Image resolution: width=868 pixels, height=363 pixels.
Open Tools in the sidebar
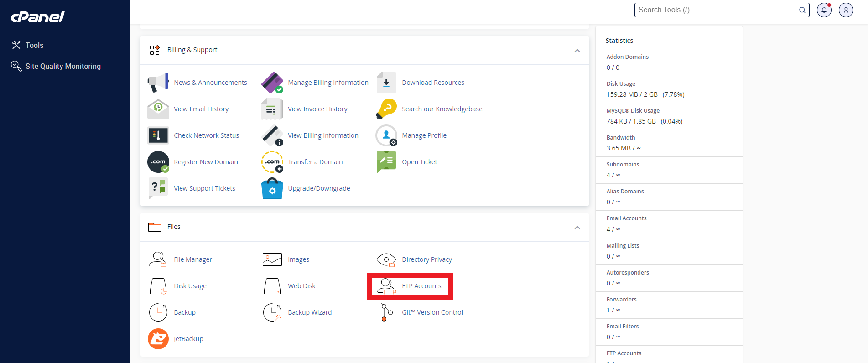34,45
